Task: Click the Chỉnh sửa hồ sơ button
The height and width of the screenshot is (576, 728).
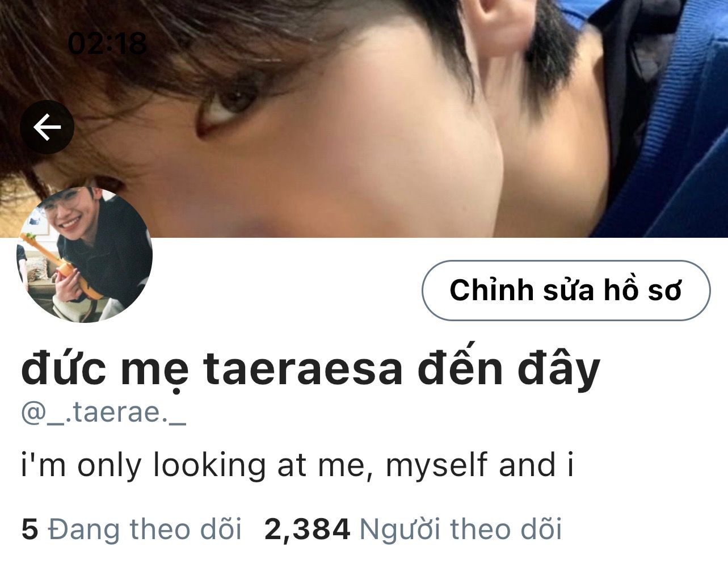Action: pyautogui.click(x=566, y=291)
